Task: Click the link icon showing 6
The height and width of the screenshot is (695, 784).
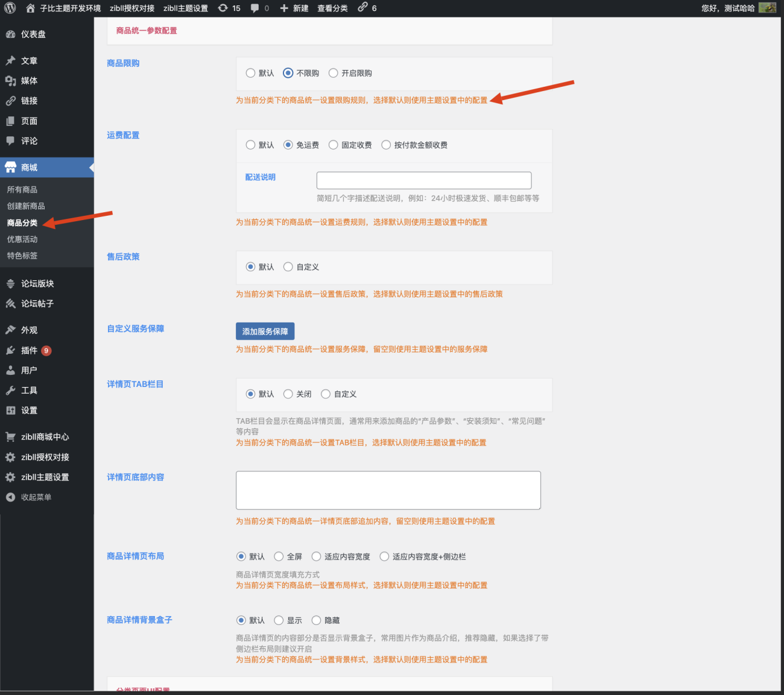Action: pyautogui.click(x=362, y=8)
